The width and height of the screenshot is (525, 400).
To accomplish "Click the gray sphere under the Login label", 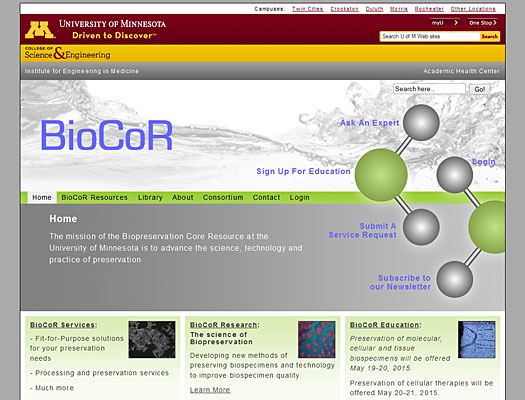I will [455, 175].
